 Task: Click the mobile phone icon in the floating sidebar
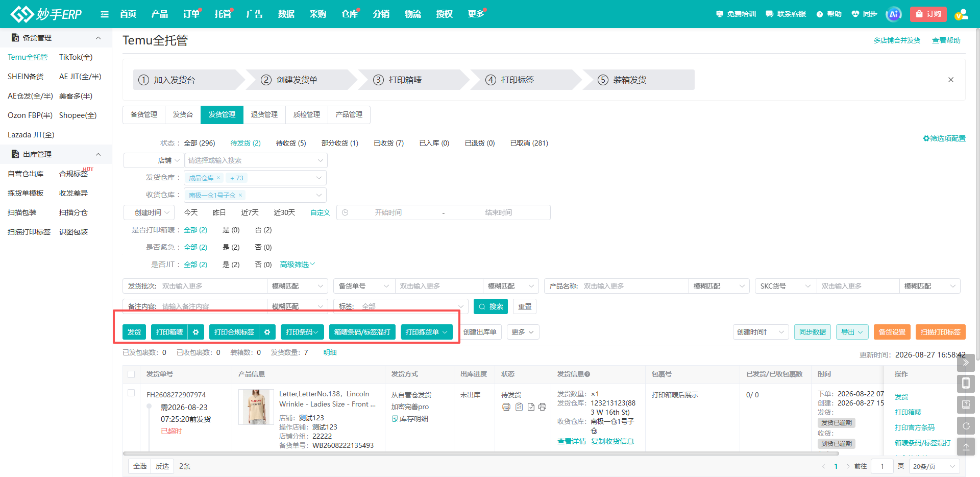coord(966,384)
